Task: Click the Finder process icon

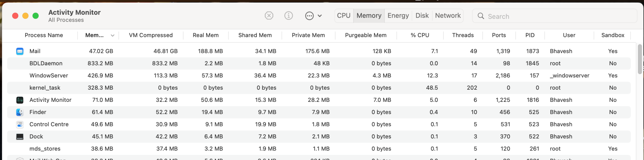Action: [20, 112]
